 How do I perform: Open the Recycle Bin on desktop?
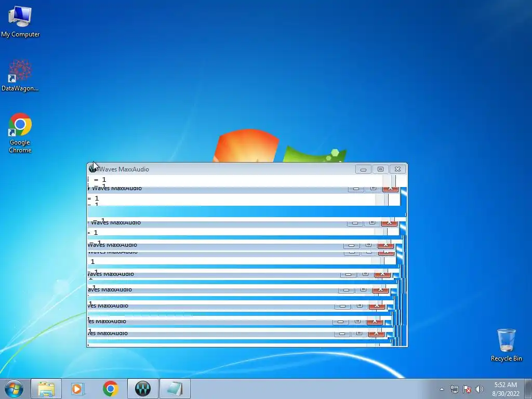click(506, 345)
